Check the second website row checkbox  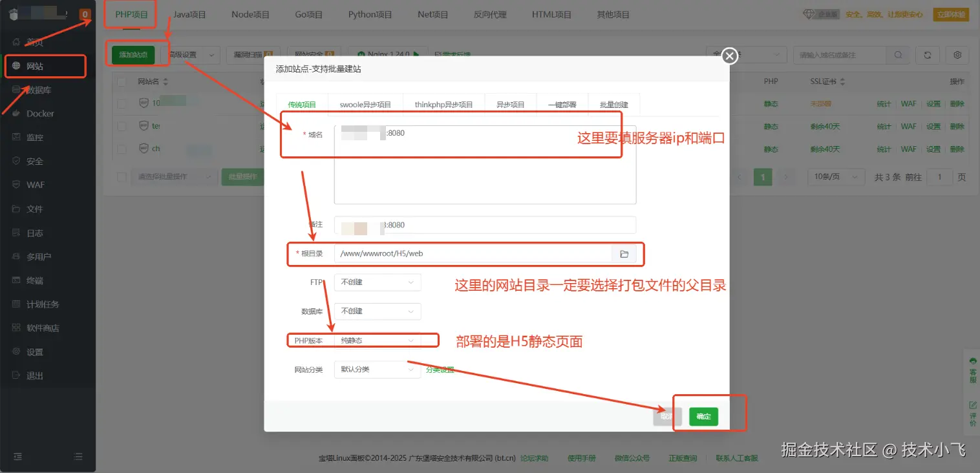(122, 126)
